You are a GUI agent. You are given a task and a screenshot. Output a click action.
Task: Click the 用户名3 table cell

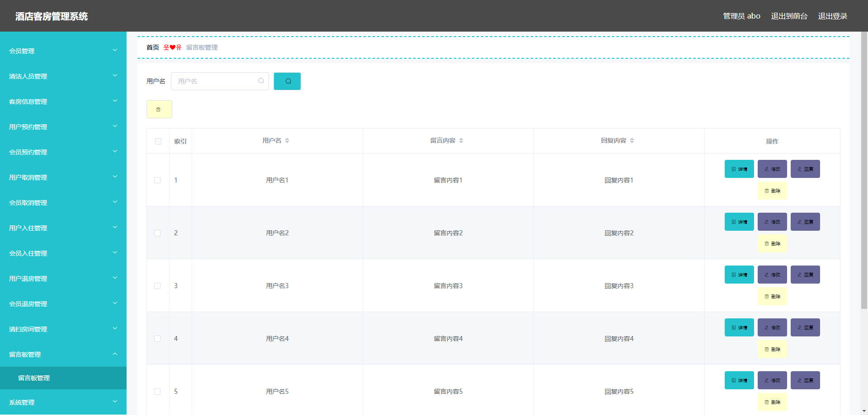tap(277, 286)
